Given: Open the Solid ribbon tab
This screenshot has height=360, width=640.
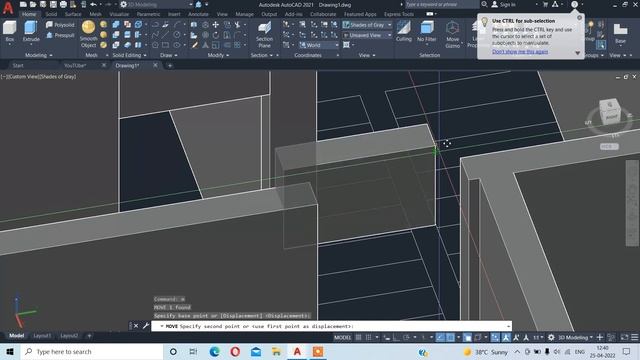Looking at the screenshot, I should click(x=51, y=14).
